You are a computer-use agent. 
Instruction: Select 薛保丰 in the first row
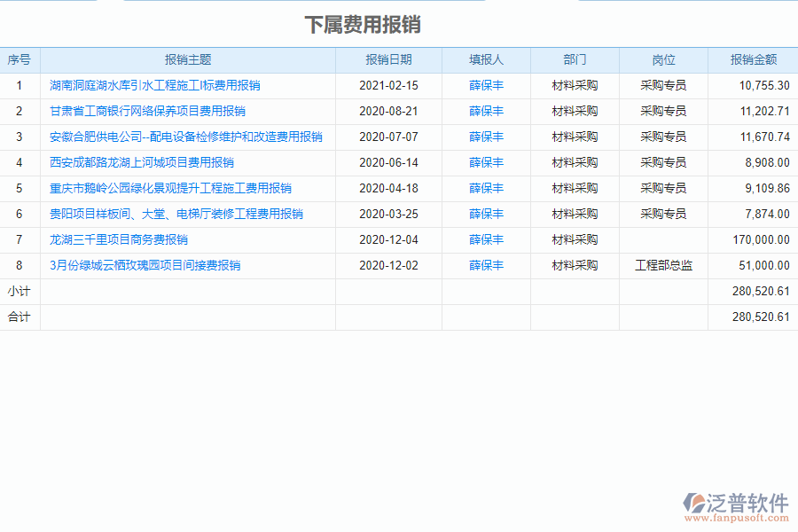tap(485, 85)
